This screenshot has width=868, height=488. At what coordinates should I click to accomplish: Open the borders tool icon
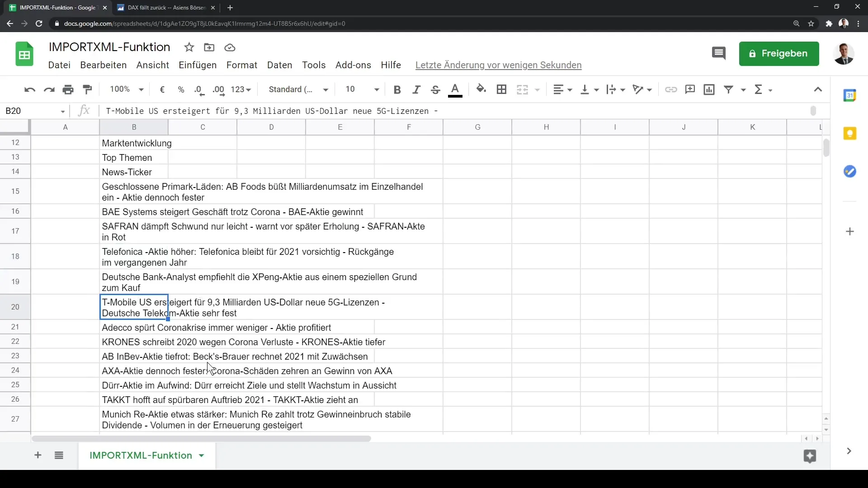[x=501, y=89]
